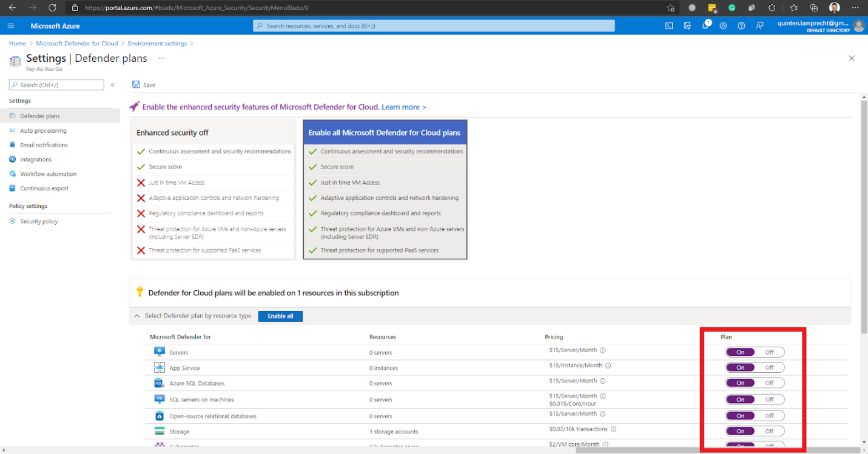Open Cloud Shell from the top bar

click(669, 26)
